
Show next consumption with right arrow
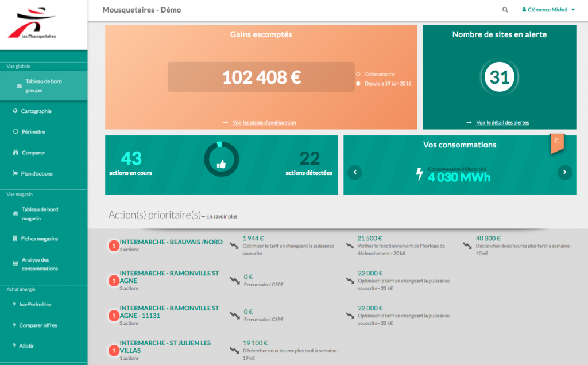565,172
